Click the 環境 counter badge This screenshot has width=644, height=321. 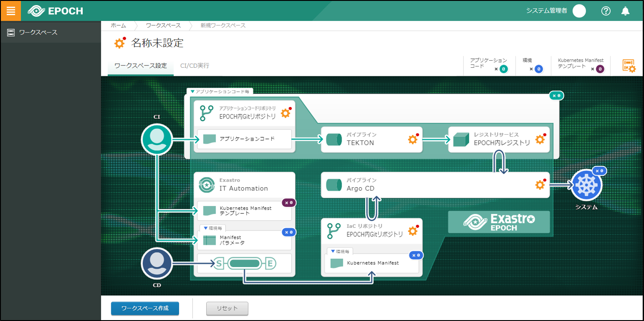coord(538,69)
